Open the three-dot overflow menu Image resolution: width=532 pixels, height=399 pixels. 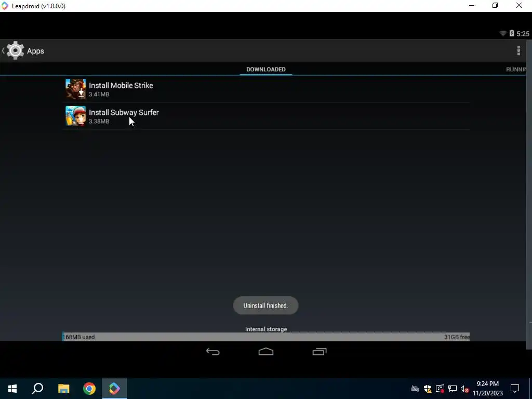click(518, 50)
